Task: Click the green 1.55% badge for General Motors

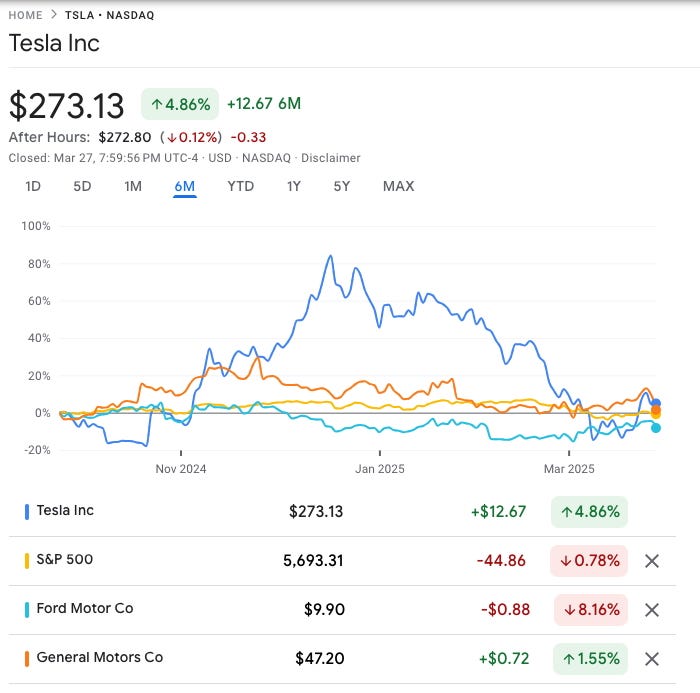Action: tap(590, 659)
